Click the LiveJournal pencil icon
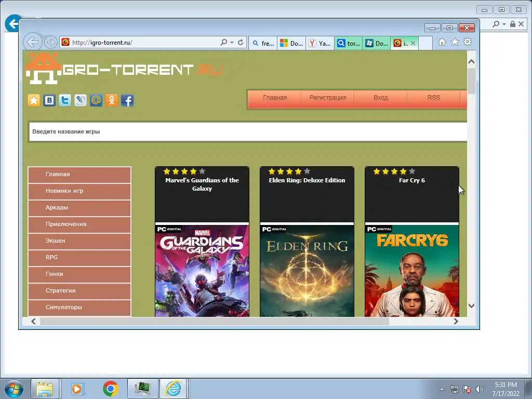This screenshot has width=532, height=399. (x=81, y=100)
